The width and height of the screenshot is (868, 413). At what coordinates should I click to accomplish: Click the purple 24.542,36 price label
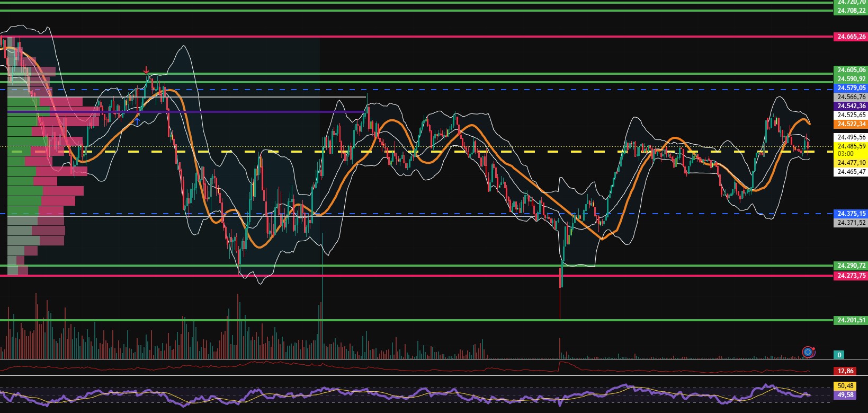851,106
